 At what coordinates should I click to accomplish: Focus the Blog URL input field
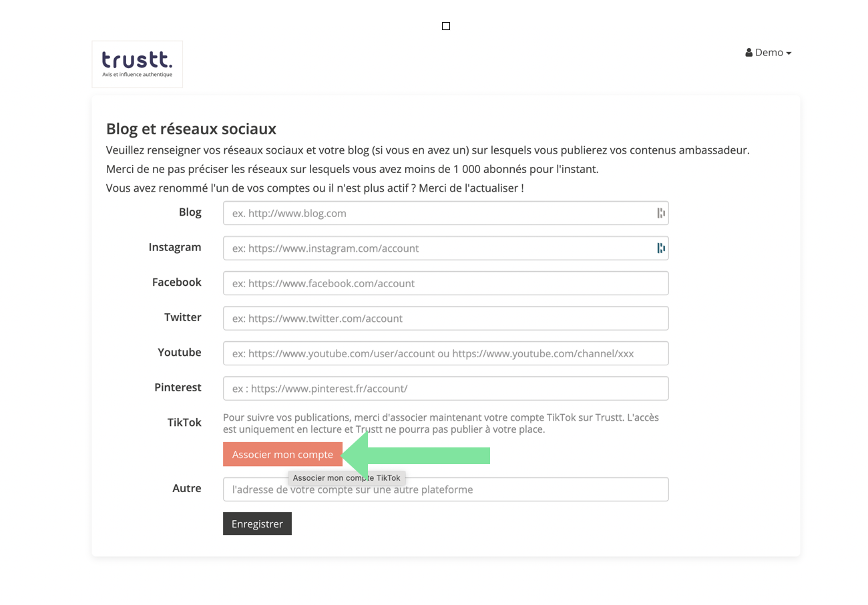pos(445,213)
